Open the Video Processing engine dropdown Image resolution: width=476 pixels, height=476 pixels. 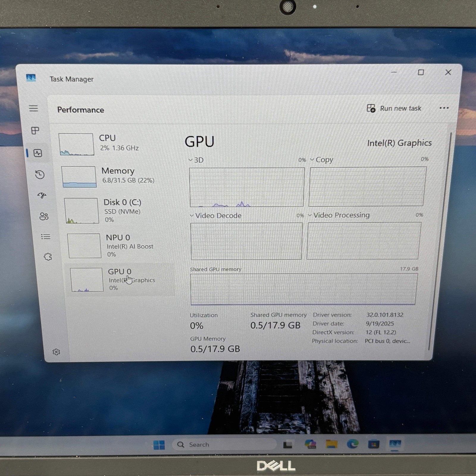pyautogui.click(x=310, y=215)
